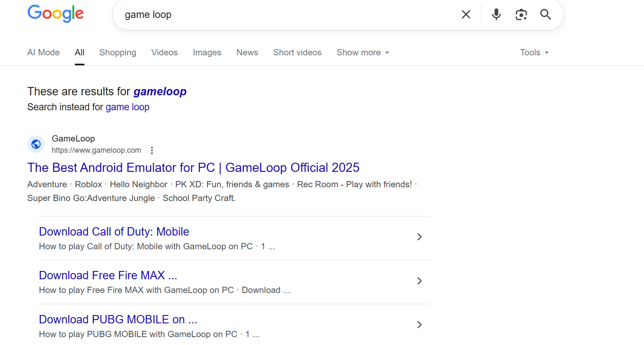Switch to the Images tab
Screen dimensions: 644x345
207,52
